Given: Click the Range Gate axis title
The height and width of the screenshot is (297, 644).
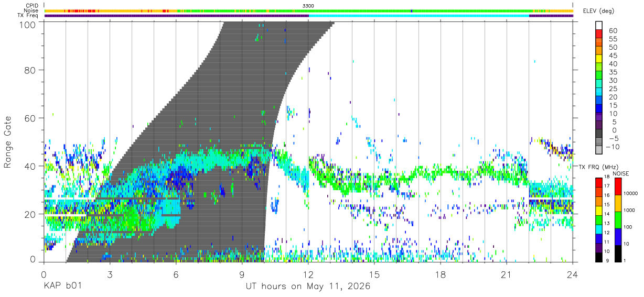Looking at the screenshot, I should 8,142.
